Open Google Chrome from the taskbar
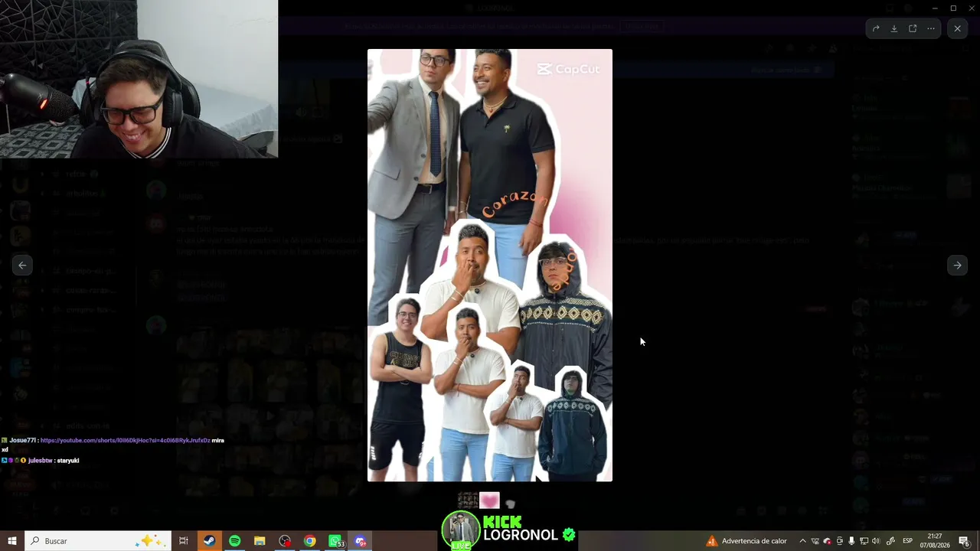This screenshot has height=551, width=980. pos(309,541)
